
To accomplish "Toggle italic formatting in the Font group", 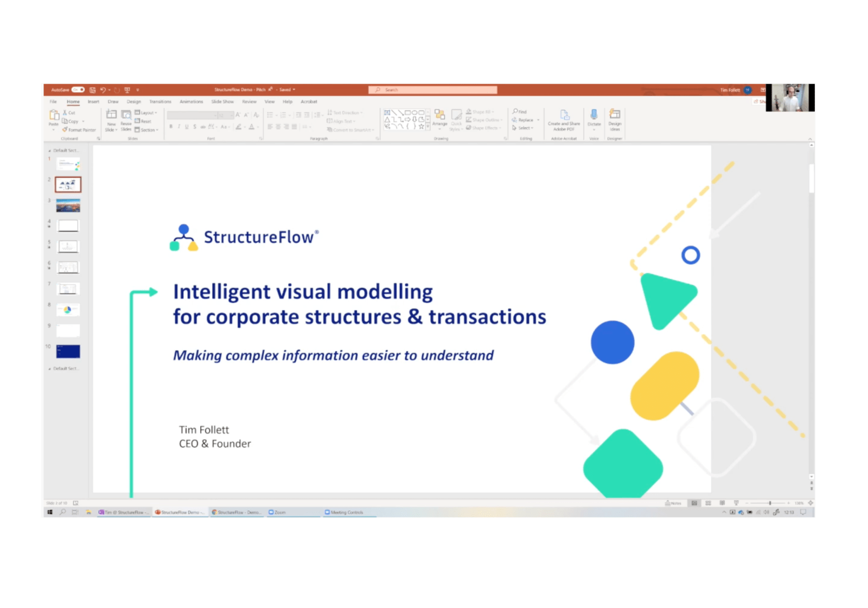I will 180,126.
